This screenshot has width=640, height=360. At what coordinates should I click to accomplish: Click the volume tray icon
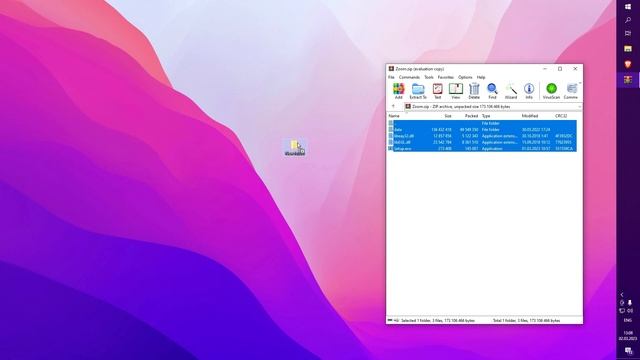tap(630, 311)
